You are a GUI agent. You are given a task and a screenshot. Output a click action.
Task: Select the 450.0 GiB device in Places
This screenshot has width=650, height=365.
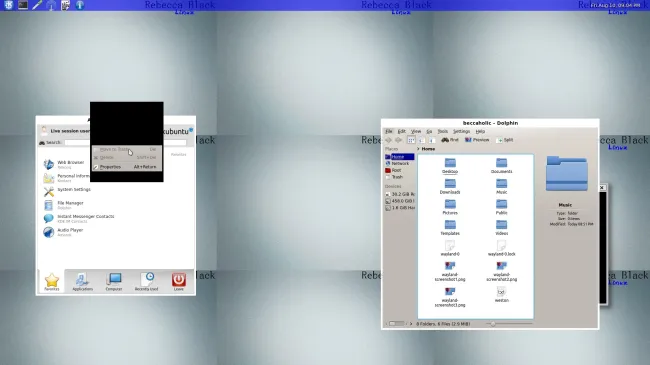pyautogui.click(x=400, y=201)
